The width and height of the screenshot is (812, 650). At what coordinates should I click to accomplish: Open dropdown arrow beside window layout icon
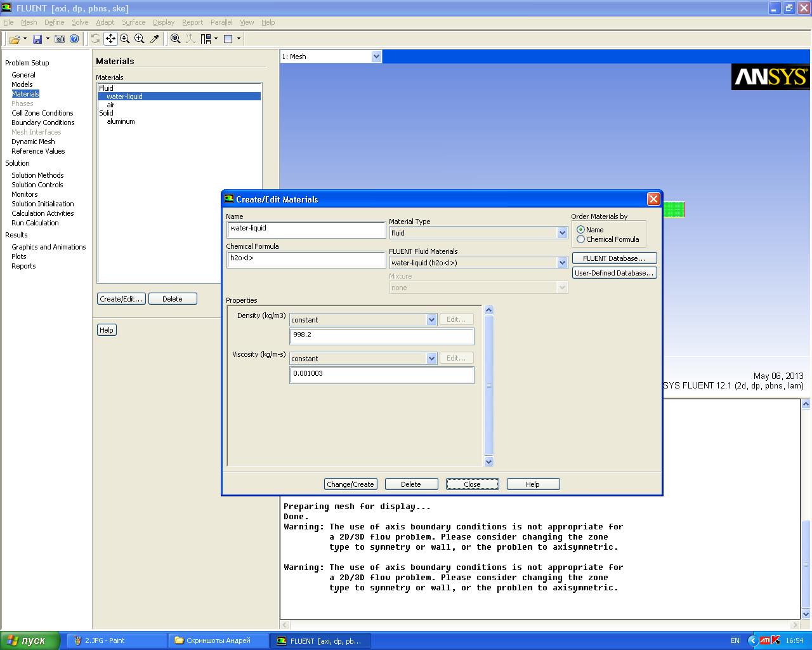[x=216, y=39]
